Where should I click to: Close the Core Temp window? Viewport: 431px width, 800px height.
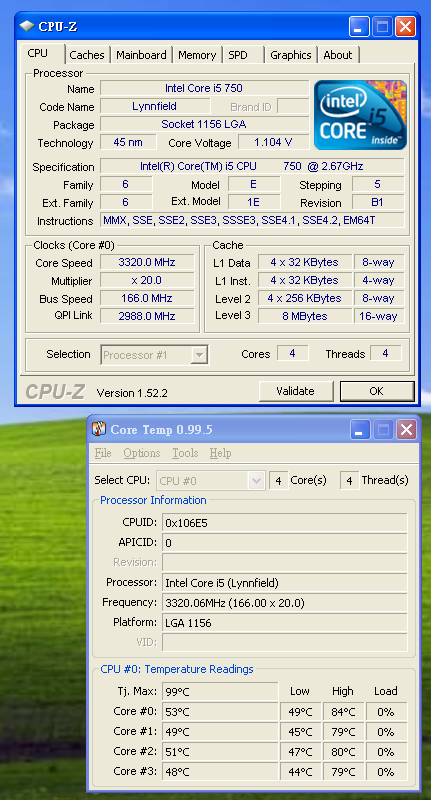coord(406,430)
